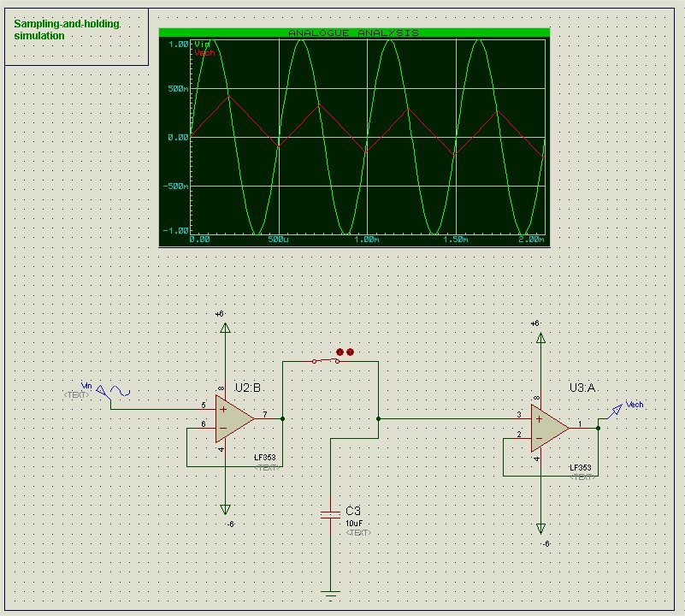Select the Vech probe name label
Image resolution: width=685 pixels, height=616 pixels.
tap(635, 405)
